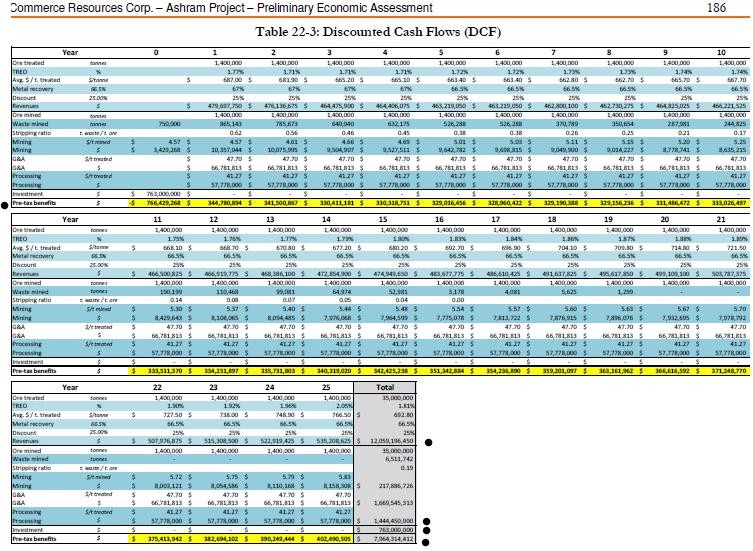Image resolution: width=753 pixels, height=551 pixels.
Task: Select the Year 0 pre-tax benefits value 766,429,268
Action: pos(163,203)
